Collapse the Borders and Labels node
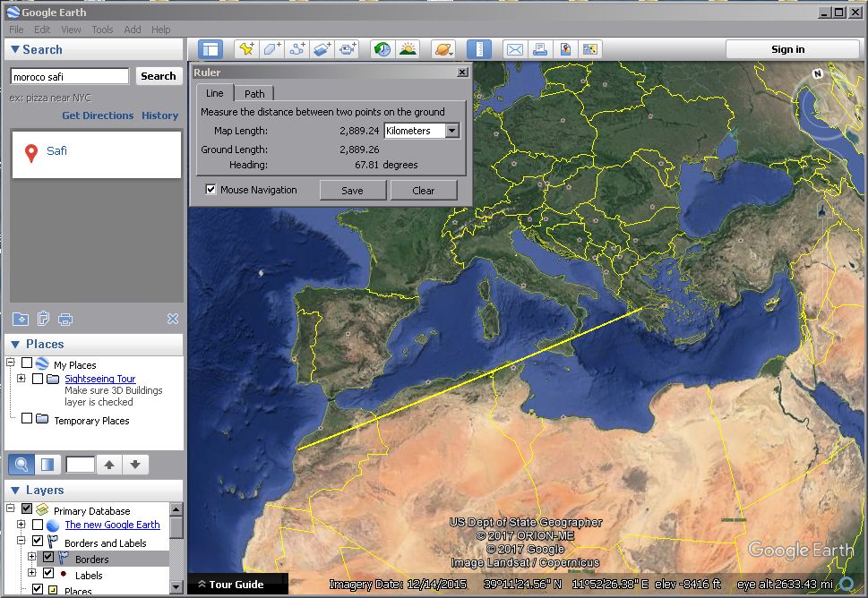 (x=21, y=540)
